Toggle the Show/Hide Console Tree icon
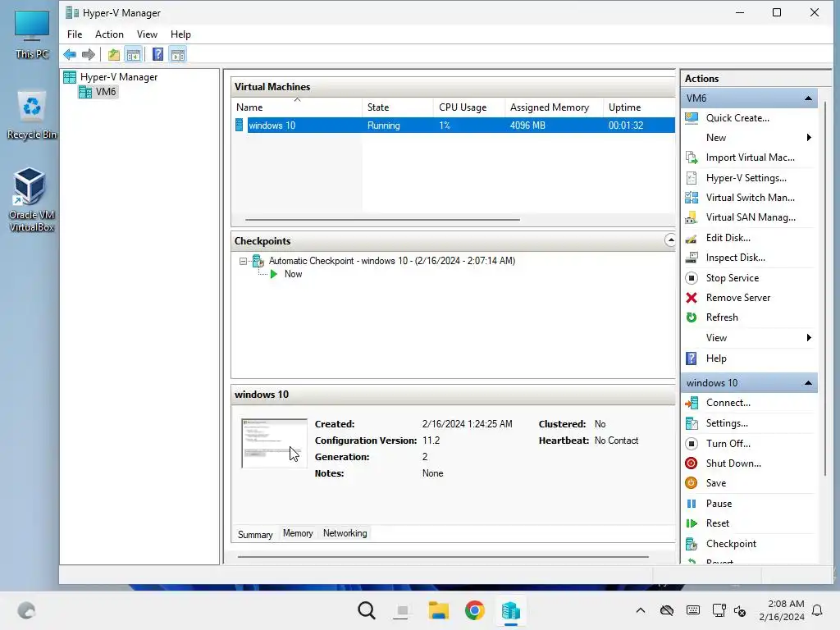This screenshot has height=630, width=840. coord(134,54)
